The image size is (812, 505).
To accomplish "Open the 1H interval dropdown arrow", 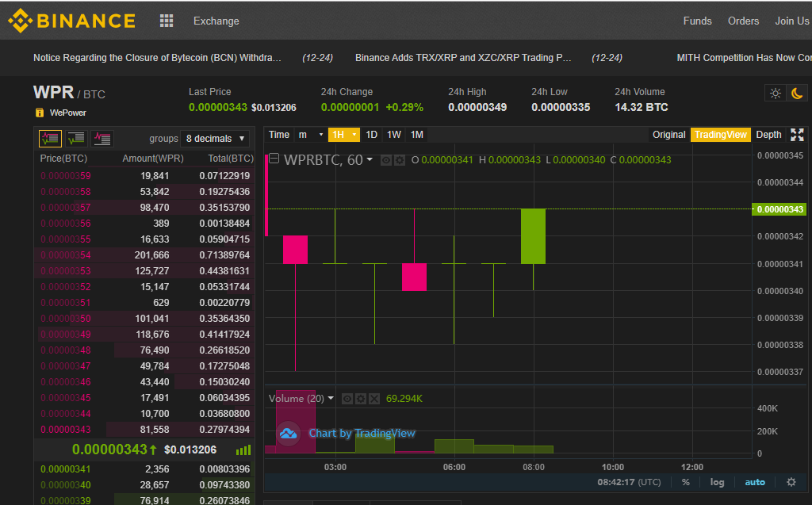I will click(354, 135).
